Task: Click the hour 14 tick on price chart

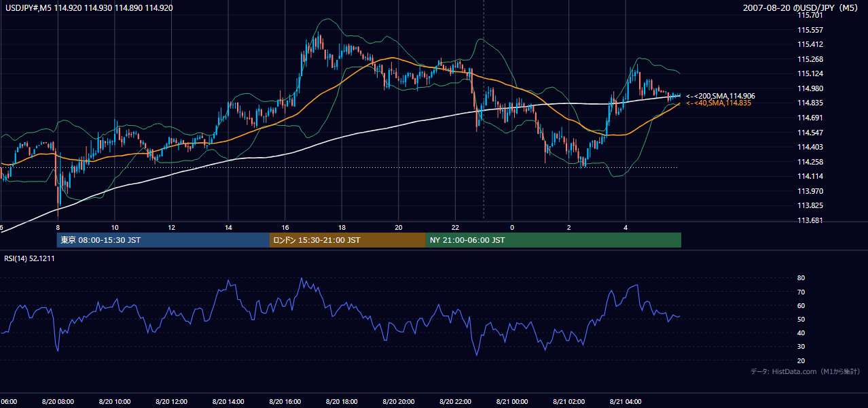Action: (228, 228)
